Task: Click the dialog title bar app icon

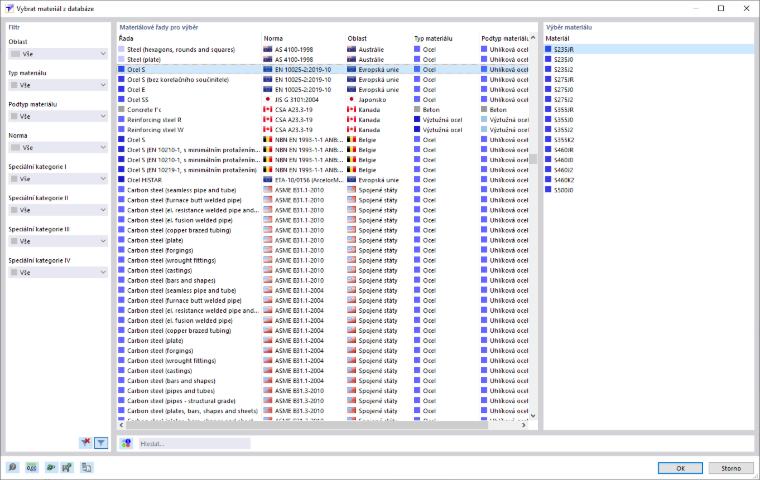Action: (x=9, y=8)
